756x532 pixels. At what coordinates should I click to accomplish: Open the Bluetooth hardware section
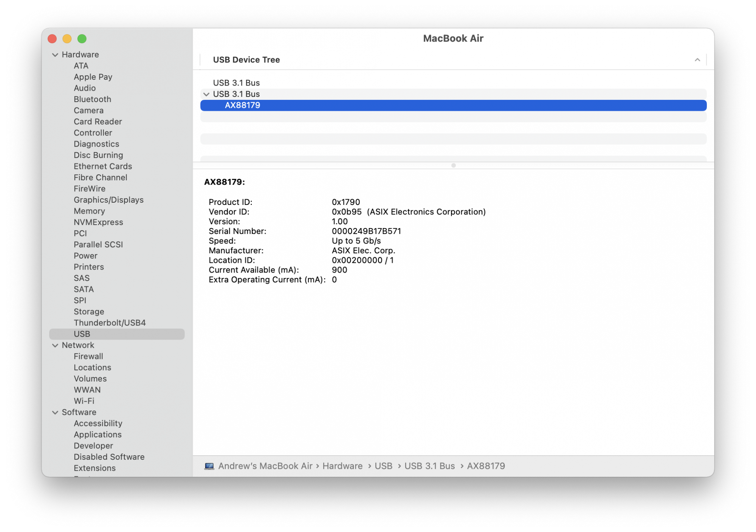(92, 99)
